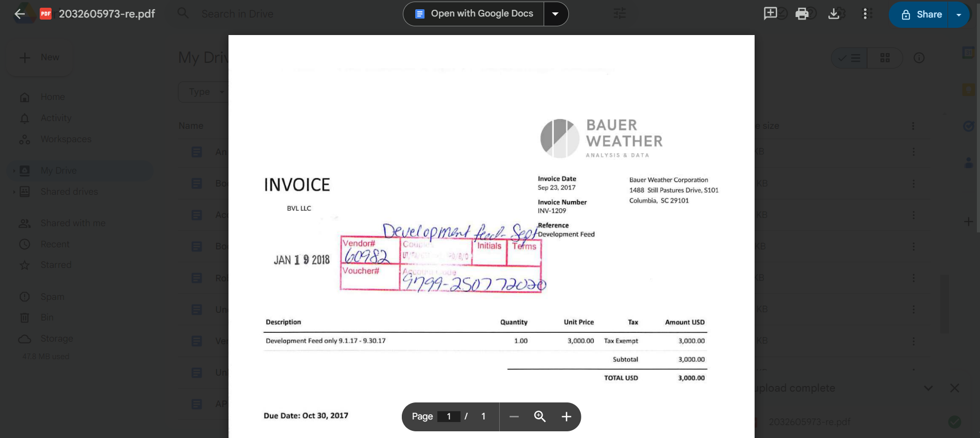Viewport: 980px width, 438px height.
Task: Zoom in with the plus icon
Action: 566,416
